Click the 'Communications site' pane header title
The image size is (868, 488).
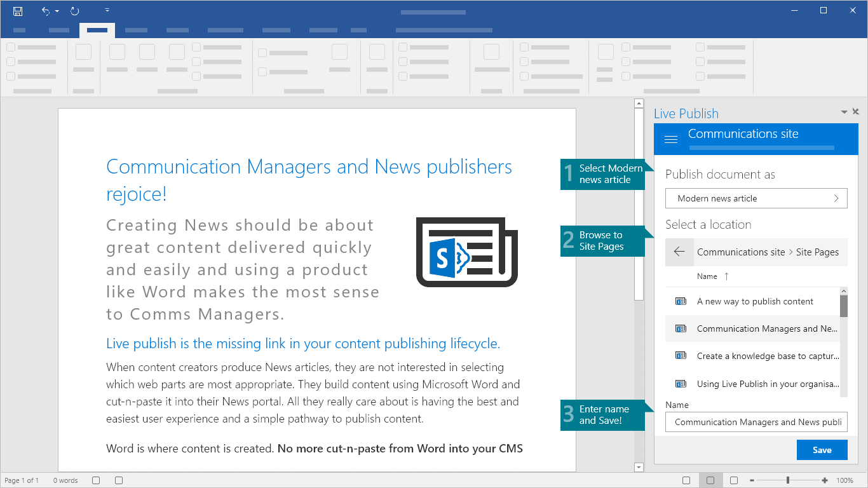[x=743, y=134]
